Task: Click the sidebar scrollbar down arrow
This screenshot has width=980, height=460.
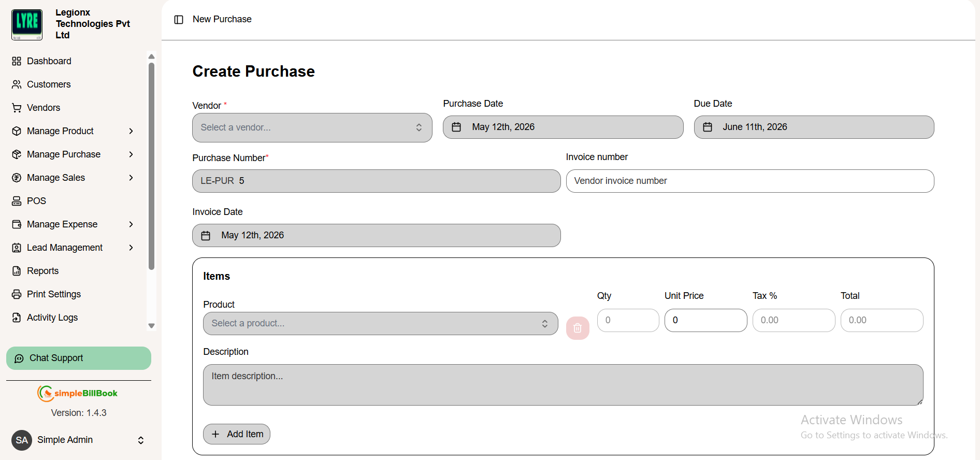Action: coord(152,326)
